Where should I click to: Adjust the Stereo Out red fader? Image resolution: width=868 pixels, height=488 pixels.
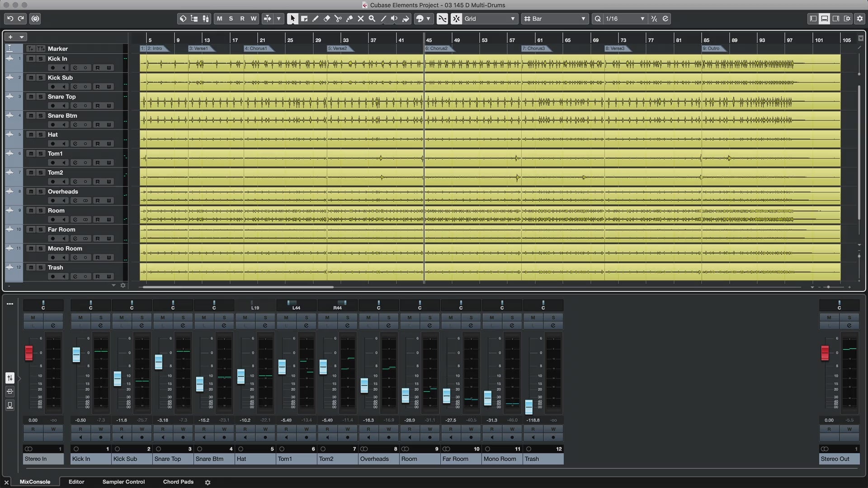click(825, 353)
